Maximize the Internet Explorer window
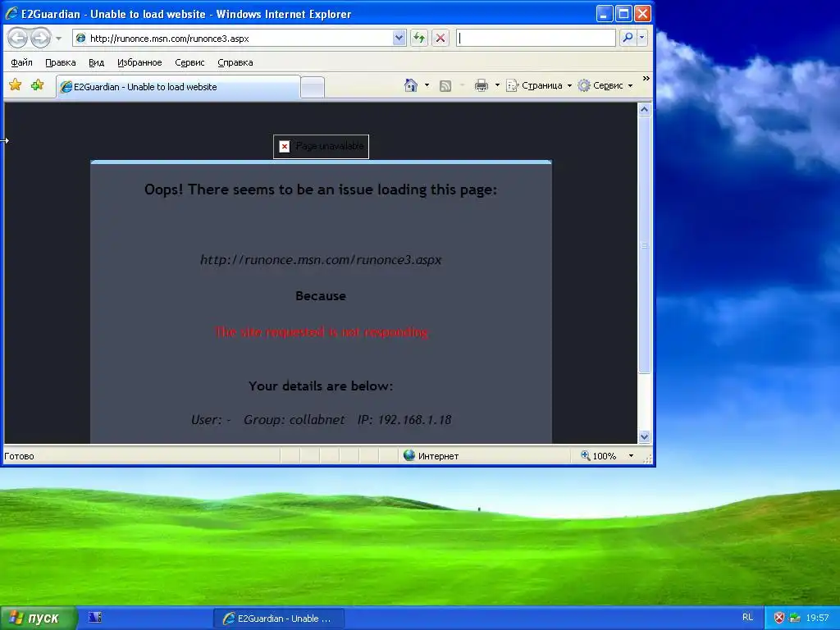This screenshot has height=630, width=840. pyautogui.click(x=623, y=14)
